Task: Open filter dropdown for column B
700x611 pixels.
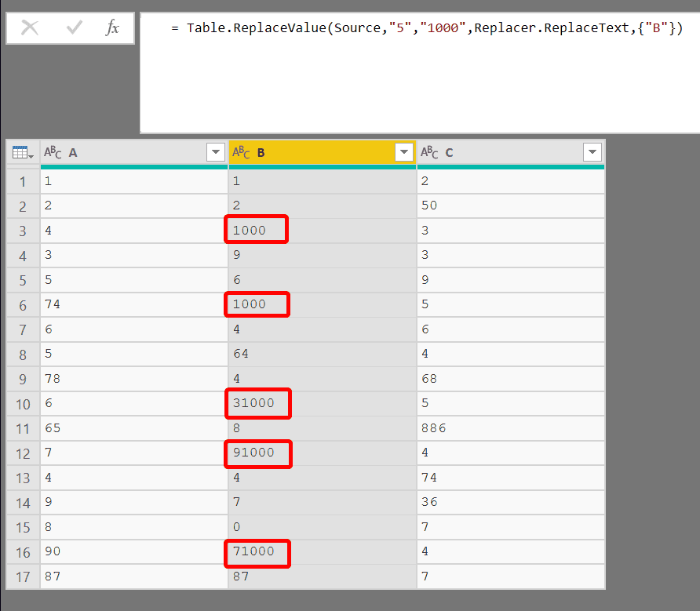Action: pyautogui.click(x=404, y=152)
